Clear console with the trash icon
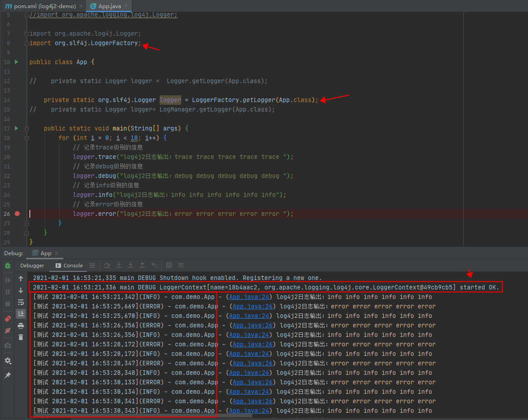 coord(21,337)
